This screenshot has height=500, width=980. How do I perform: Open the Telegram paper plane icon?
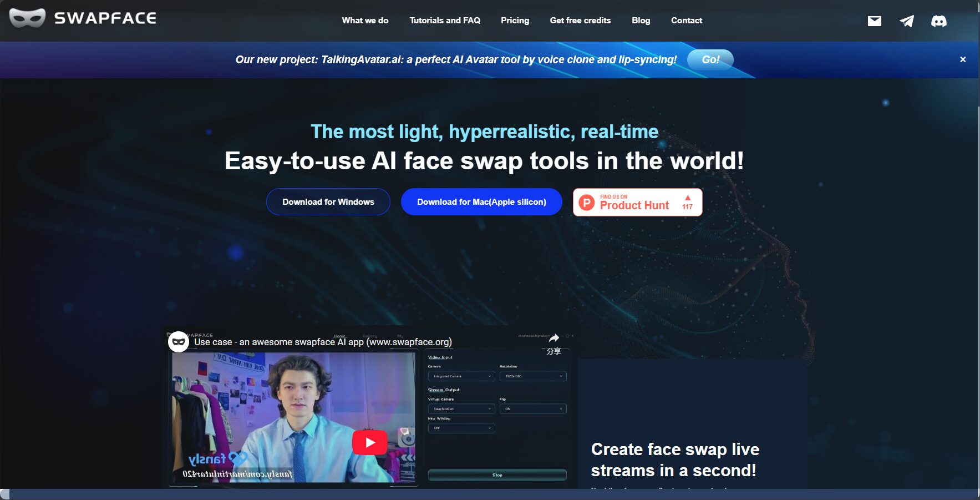907,21
